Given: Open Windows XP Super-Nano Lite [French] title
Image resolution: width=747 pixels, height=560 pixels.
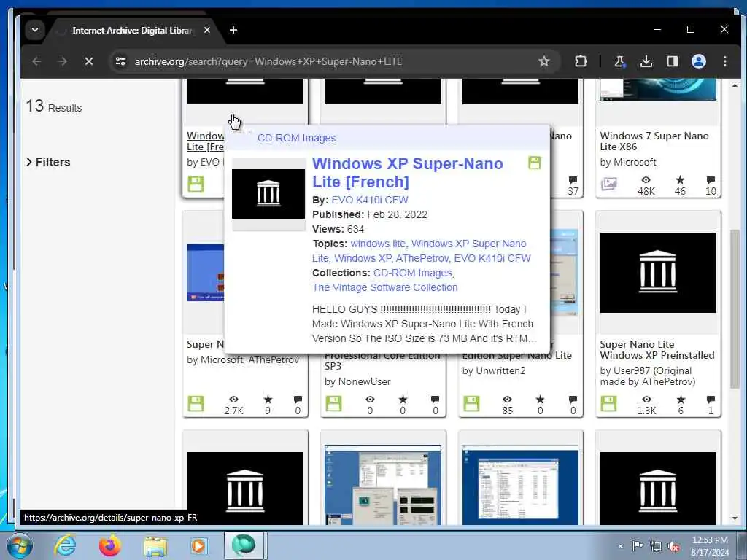Looking at the screenshot, I should [x=407, y=172].
